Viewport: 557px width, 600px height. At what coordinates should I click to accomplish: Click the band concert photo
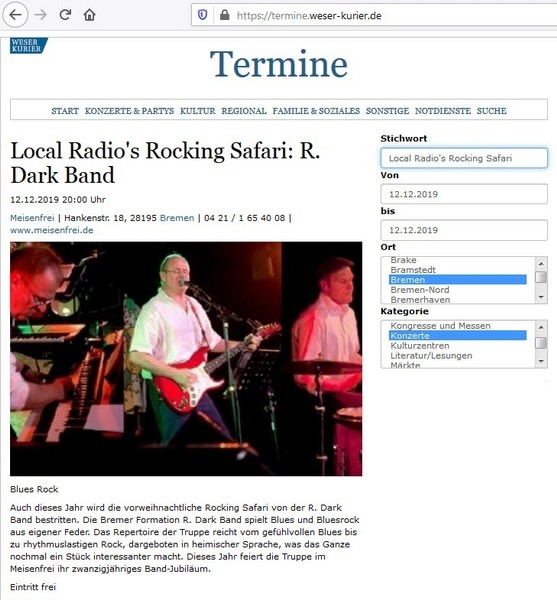point(186,359)
